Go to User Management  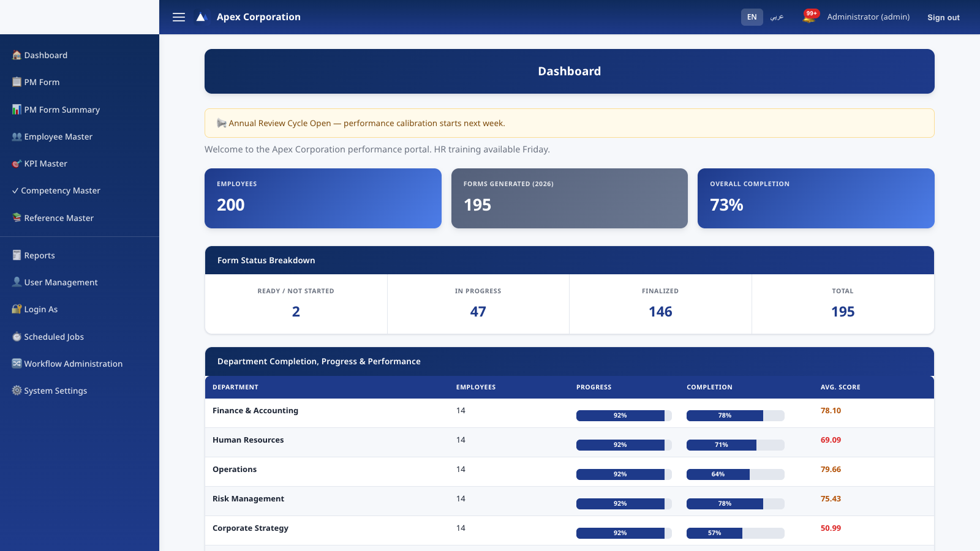pos(80,282)
